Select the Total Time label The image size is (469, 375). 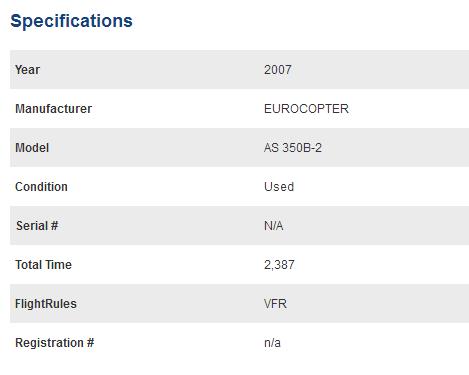pos(43,265)
